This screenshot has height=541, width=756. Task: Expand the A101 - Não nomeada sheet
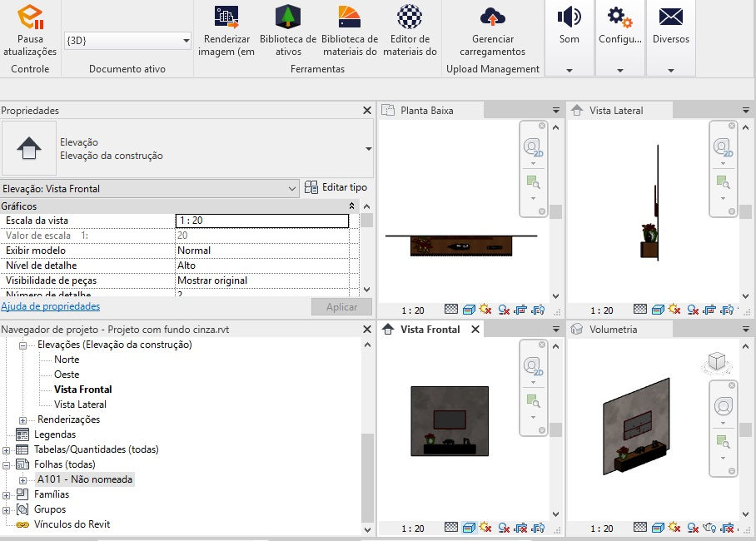click(22, 479)
